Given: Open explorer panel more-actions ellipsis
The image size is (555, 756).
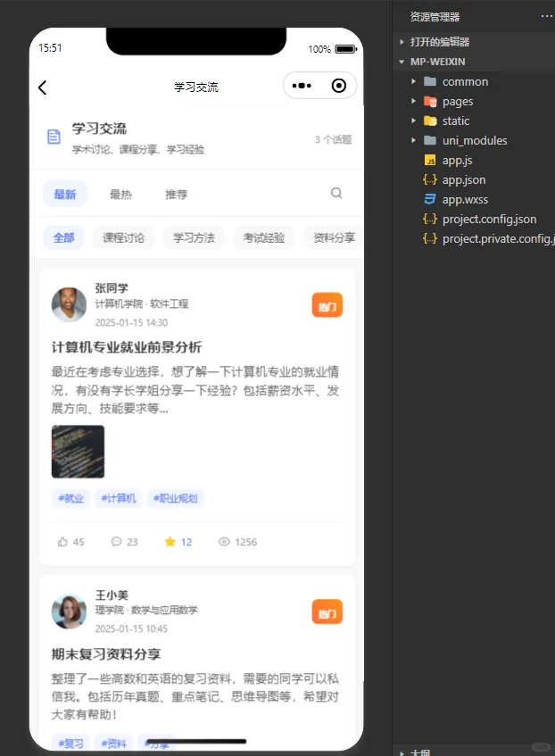Looking at the screenshot, I should click(x=547, y=16).
